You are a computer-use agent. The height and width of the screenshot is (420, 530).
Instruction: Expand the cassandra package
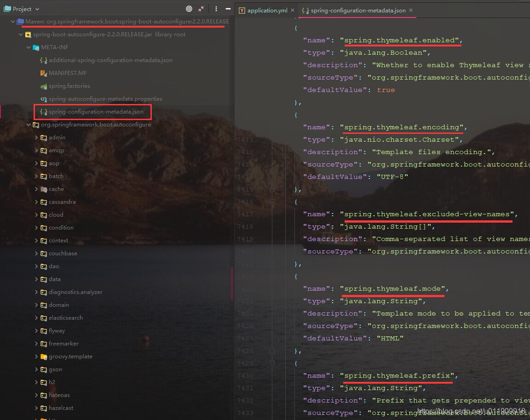coord(36,202)
